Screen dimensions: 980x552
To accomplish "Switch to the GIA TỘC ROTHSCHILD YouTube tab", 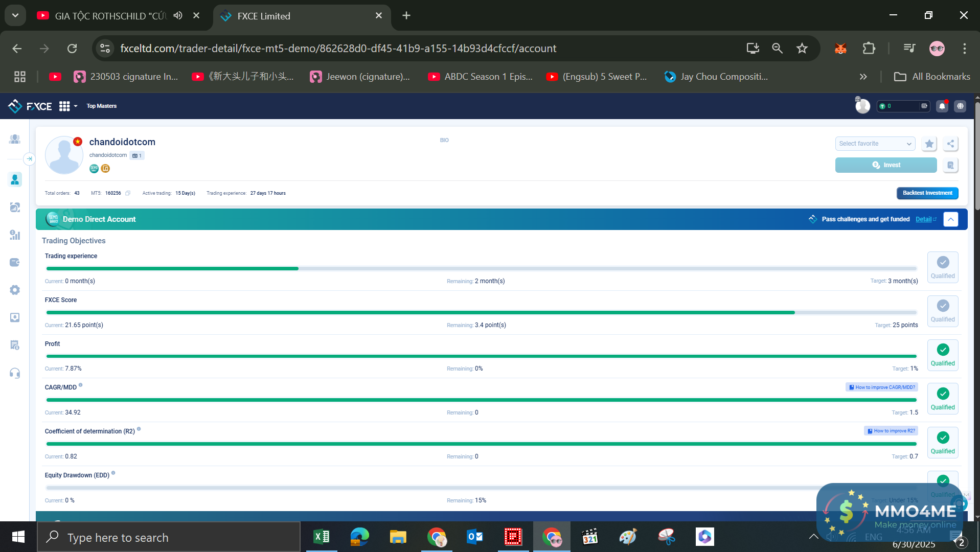I will point(110,16).
